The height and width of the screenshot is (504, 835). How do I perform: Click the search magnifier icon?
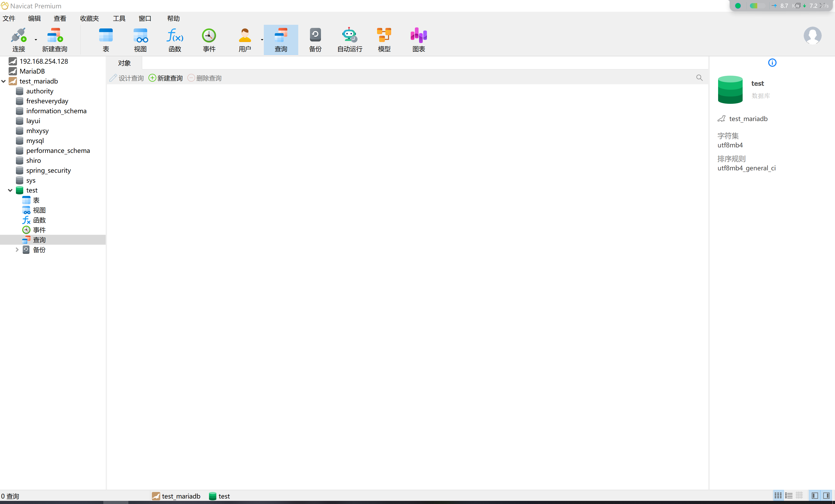click(x=700, y=78)
